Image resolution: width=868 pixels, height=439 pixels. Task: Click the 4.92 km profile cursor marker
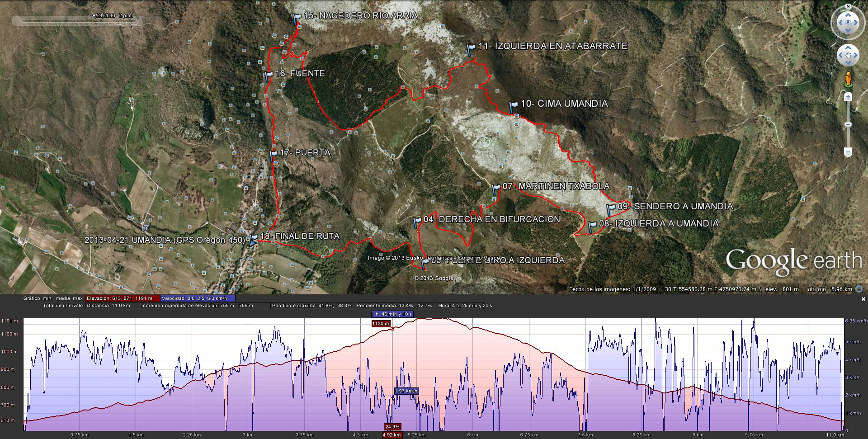coord(392,435)
